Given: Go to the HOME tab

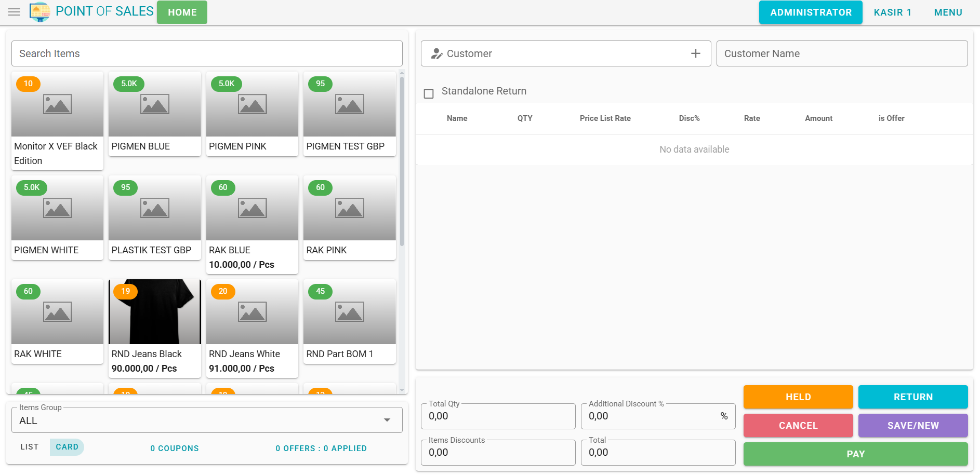Looking at the screenshot, I should point(182,12).
